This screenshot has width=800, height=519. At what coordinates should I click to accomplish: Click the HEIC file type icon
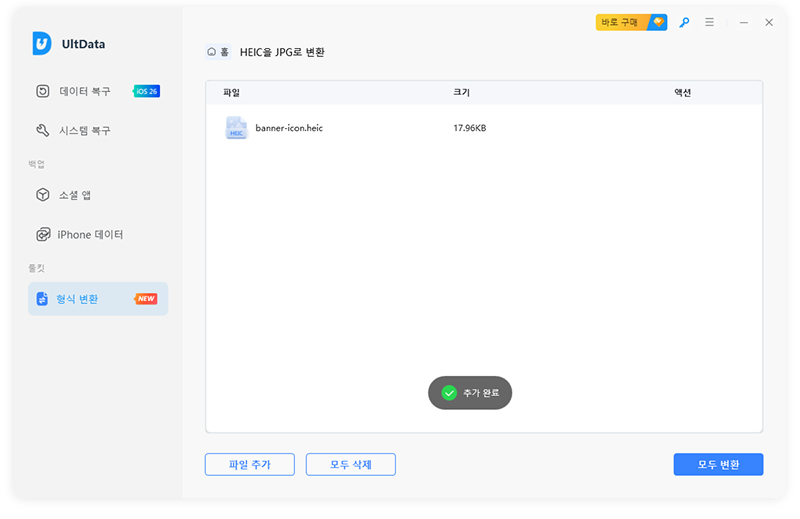(x=236, y=128)
